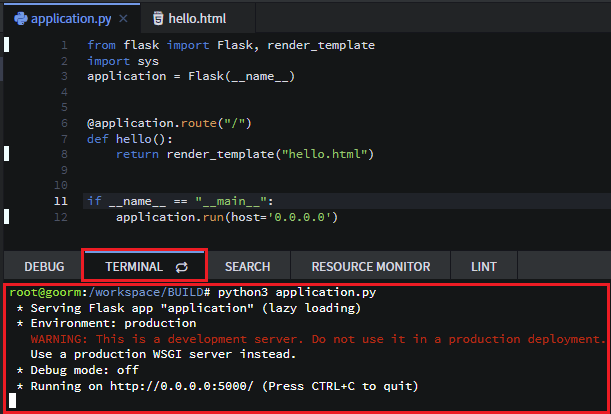
Task: Open the SEARCH panel tab
Action: [247, 267]
